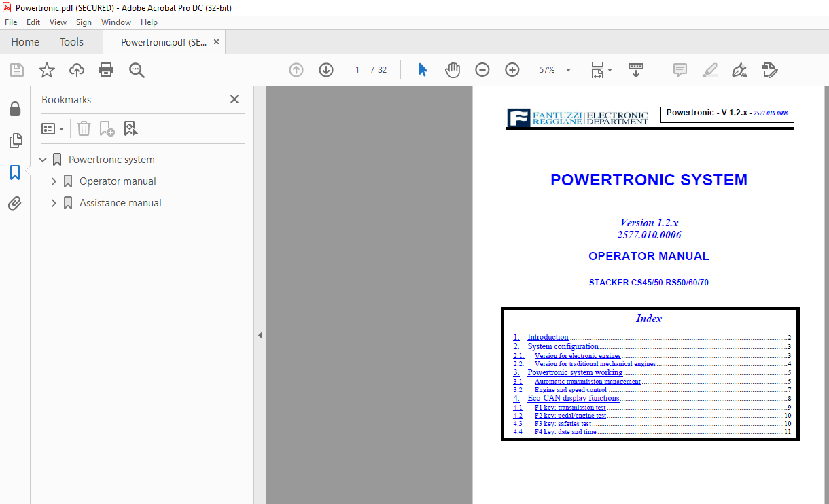This screenshot has width=829, height=504.
Task: Add a comment sticky note
Action: [x=680, y=70]
